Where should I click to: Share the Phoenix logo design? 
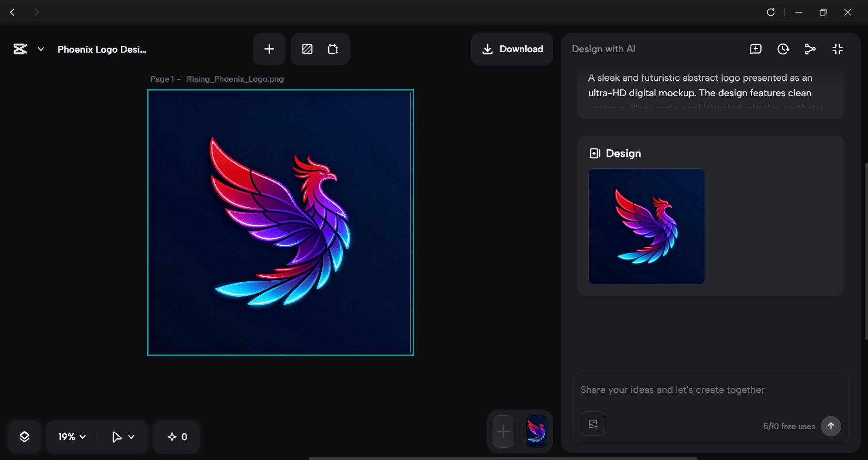[x=810, y=49]
